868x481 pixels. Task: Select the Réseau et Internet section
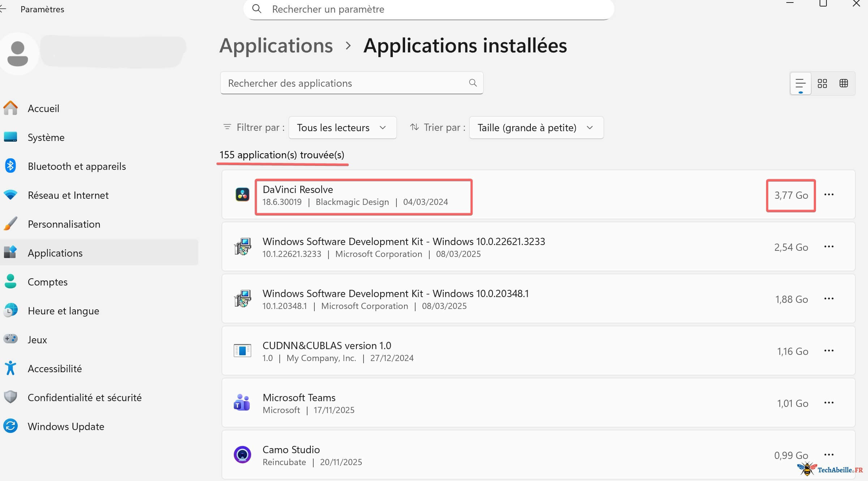[x=68, y=195]
